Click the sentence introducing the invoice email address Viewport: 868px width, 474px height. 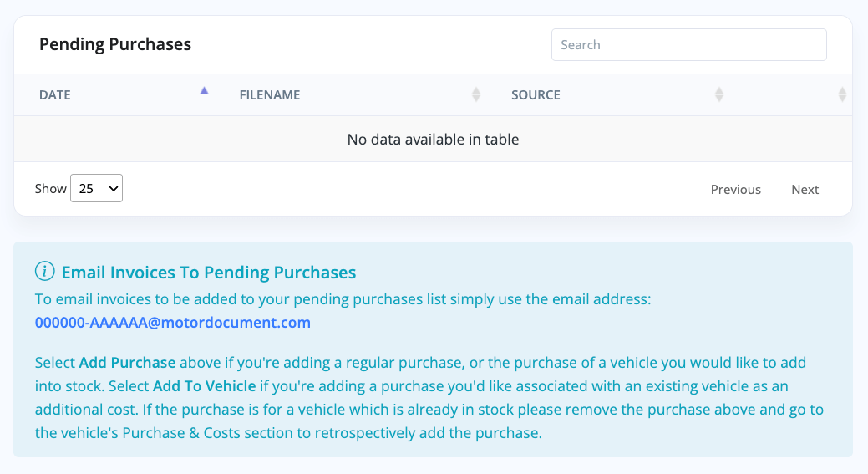343,299
